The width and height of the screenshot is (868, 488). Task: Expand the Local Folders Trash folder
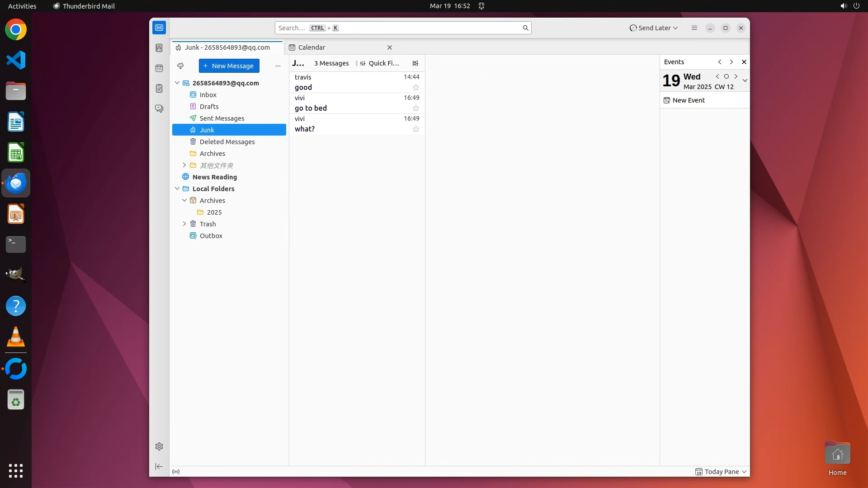(184, 224)
